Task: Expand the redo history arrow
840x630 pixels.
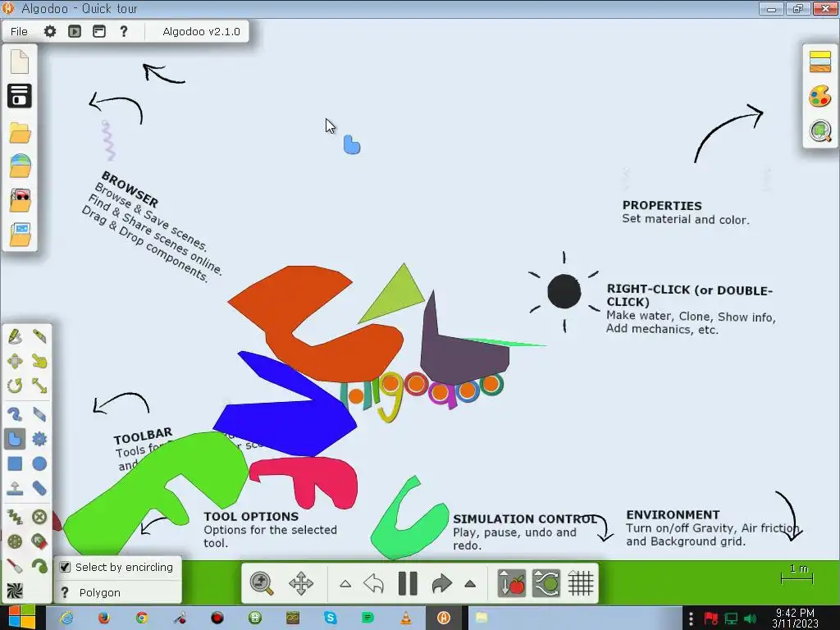Action: tap(470, 584)
